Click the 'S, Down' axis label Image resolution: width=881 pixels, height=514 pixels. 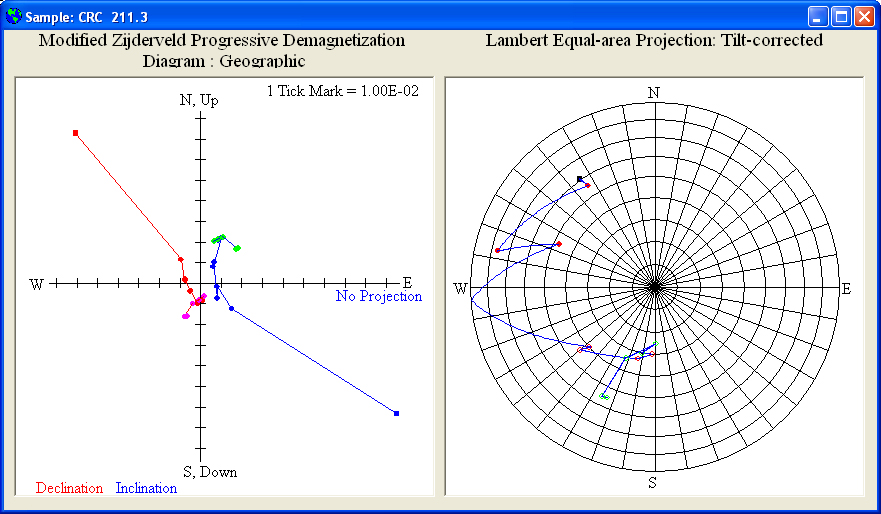(210, 472)
